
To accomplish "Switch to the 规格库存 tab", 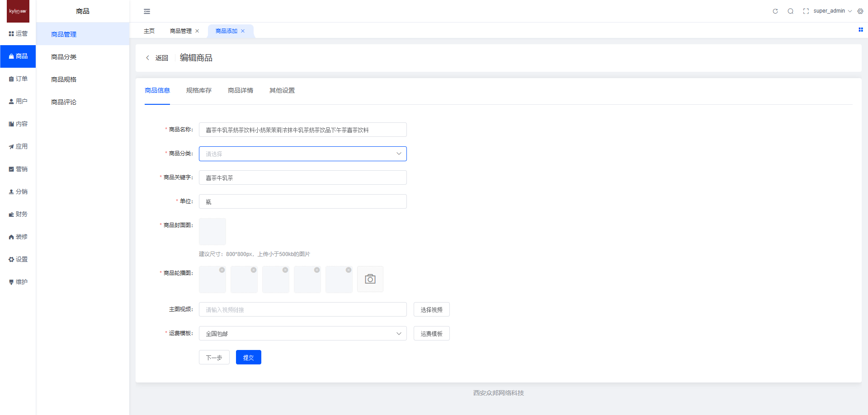I will [x=199, y=90].
